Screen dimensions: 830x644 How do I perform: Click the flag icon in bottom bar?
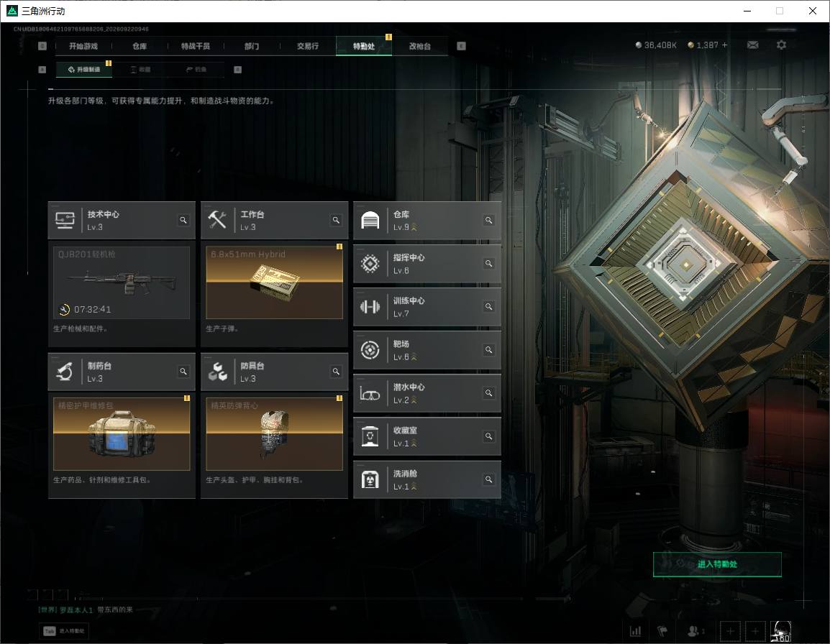click(662, 631)
